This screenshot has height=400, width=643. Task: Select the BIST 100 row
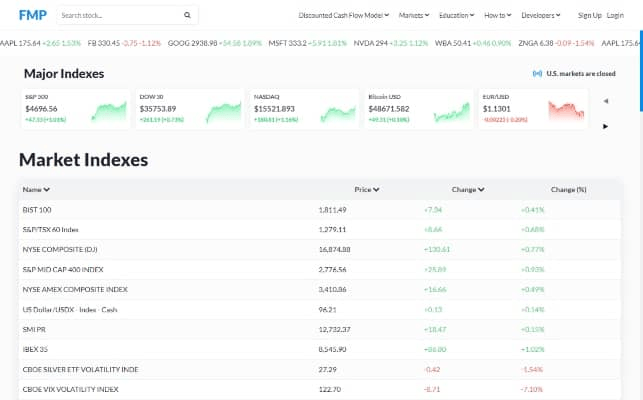pos(319,210)
